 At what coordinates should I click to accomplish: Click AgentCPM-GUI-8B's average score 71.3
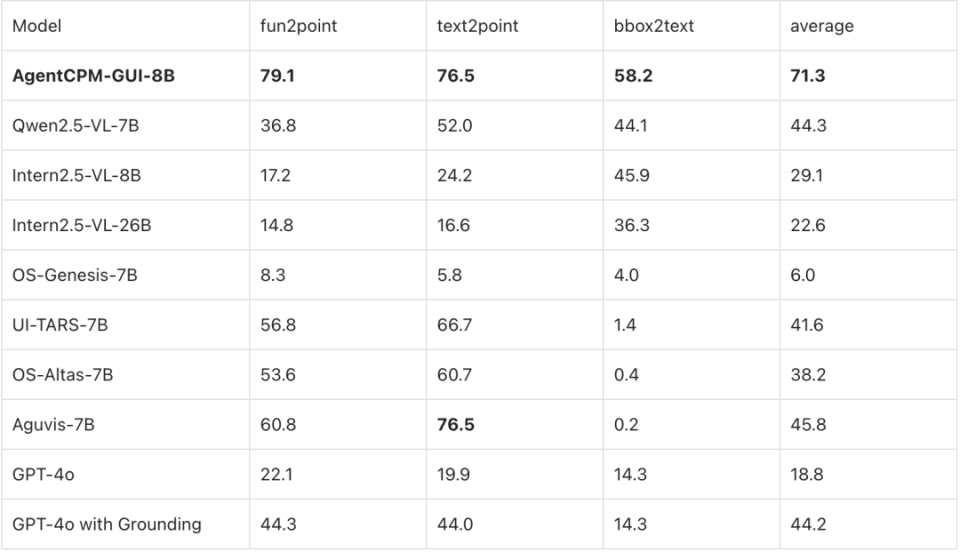[807, 76]
